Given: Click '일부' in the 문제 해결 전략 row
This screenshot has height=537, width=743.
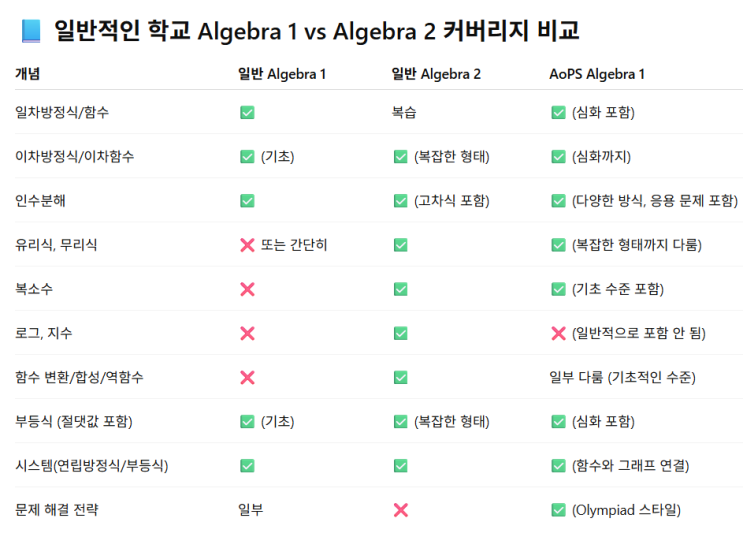Looking at the screenshot, I should point(251,510).
